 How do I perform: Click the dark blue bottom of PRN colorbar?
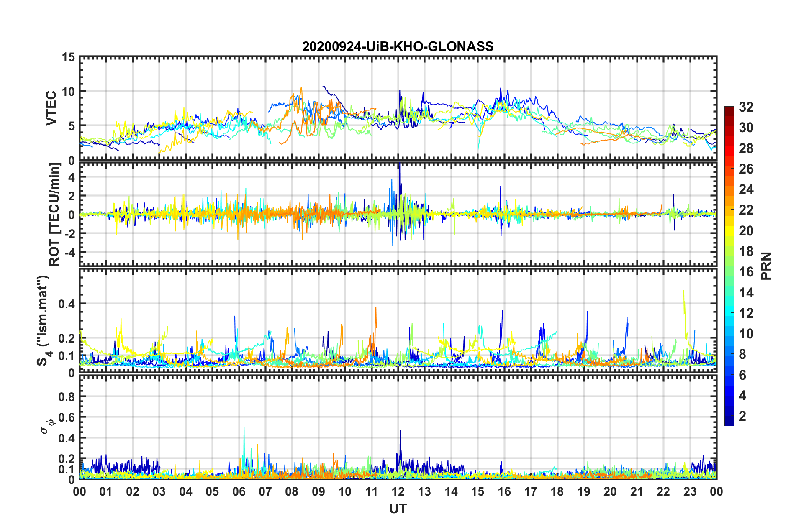point(729,422)
